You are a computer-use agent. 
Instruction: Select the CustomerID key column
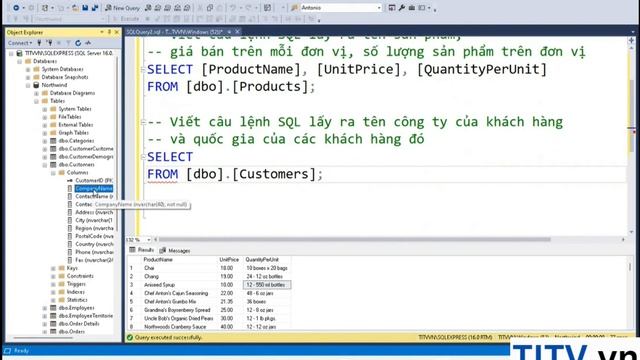pyautogui.click(x=94, y=180)
